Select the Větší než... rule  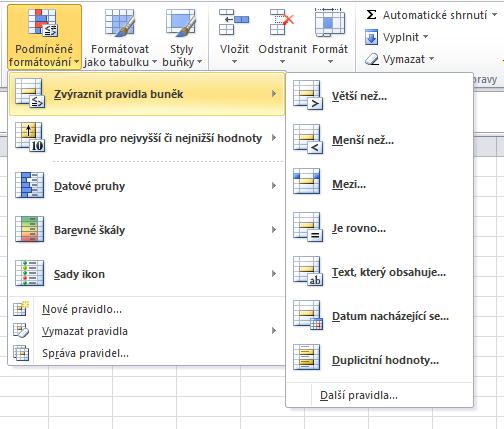[380, 96]
